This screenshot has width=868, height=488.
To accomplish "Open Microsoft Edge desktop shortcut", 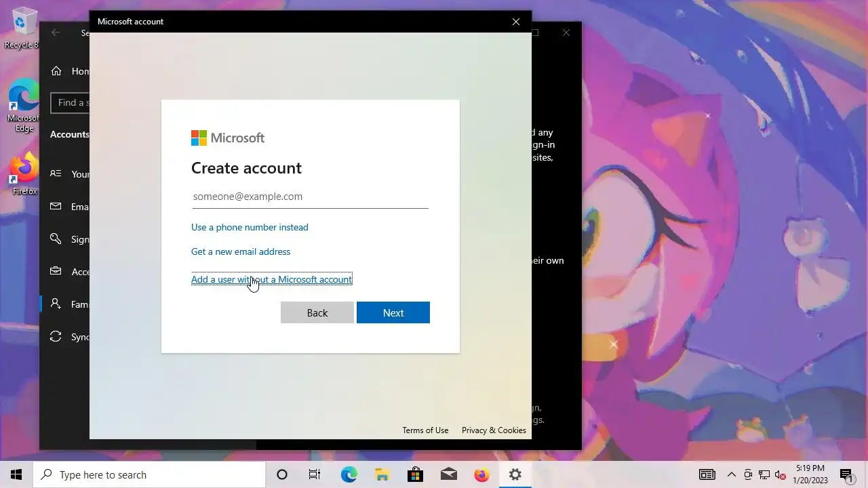I will pos(24,105).
